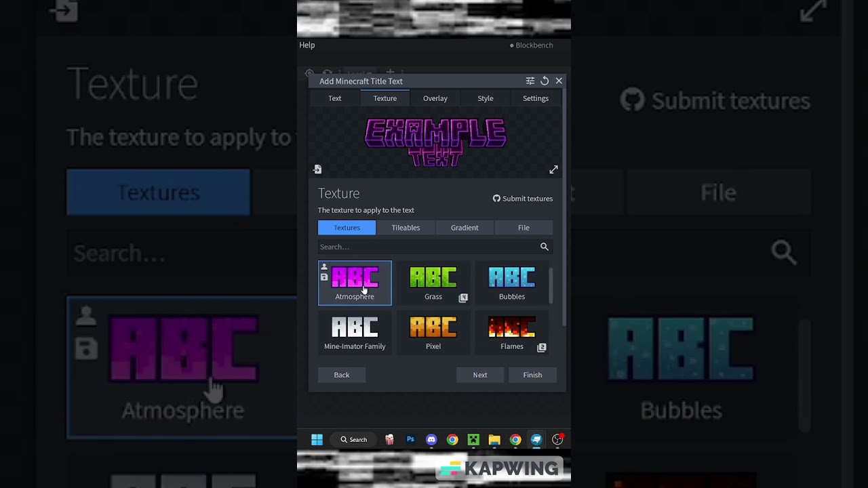Open OBS Studio from the taskbar
The image size is (868, 488).
tap(557, 440)
